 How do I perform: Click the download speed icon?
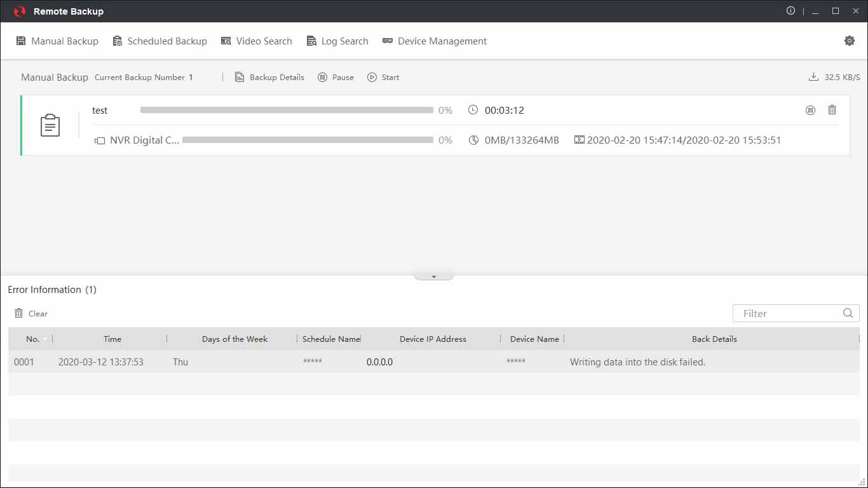click(813, 77)
